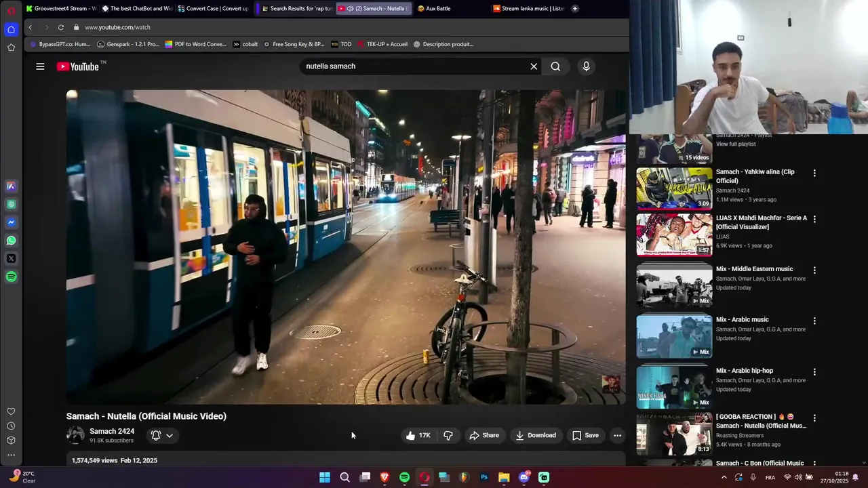
Task: Open X (Twitter) in the sidebar
Action: 11,258
